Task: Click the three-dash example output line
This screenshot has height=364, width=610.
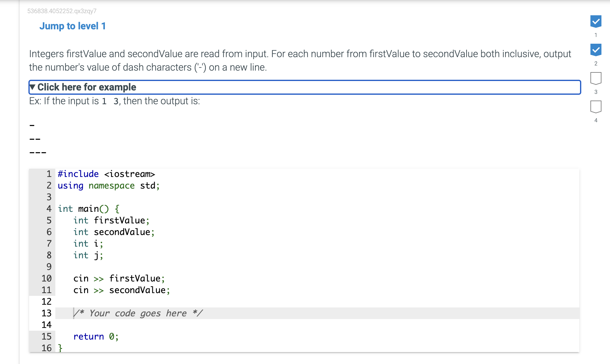Action: tap(38, 153)
